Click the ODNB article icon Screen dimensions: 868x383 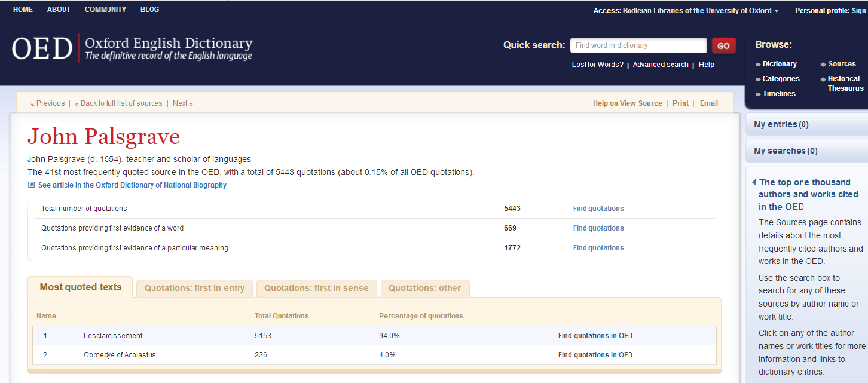(x=32, y=185)
